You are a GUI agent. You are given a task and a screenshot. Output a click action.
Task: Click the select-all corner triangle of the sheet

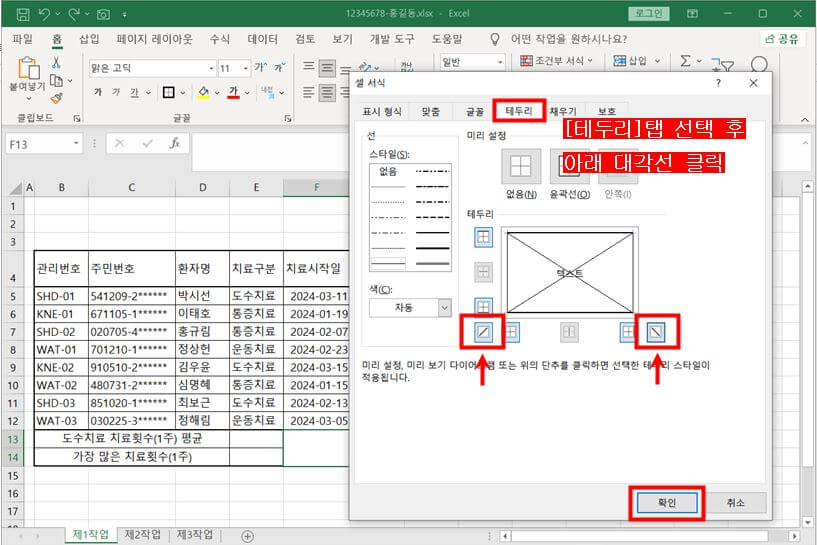(16, 188)
